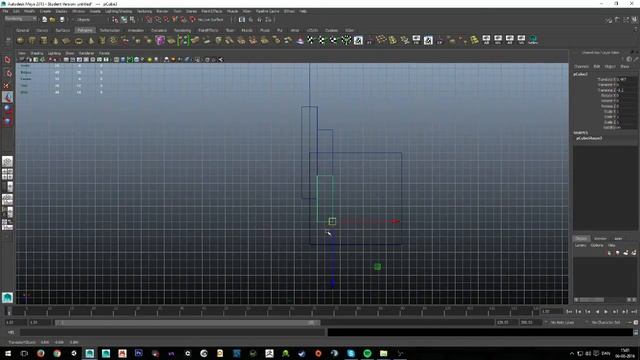The width and height of the screenshot is (640, 360).
Task: Switch to the Surfaces shelf tab
Action: (62, 30)
